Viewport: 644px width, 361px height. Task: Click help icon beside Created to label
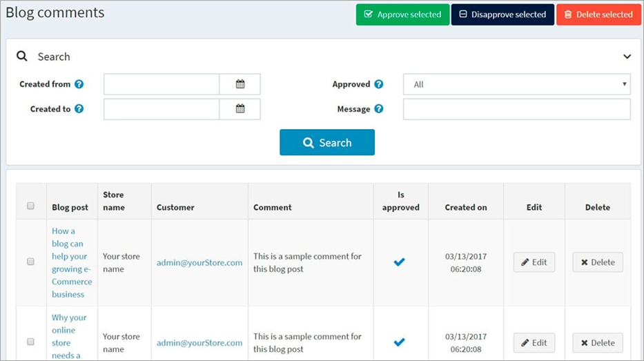click(x=79, y=109)
